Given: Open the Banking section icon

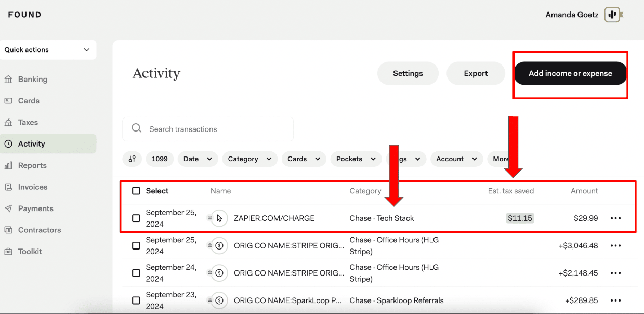Looking at the screenshot, I should 8,80.
